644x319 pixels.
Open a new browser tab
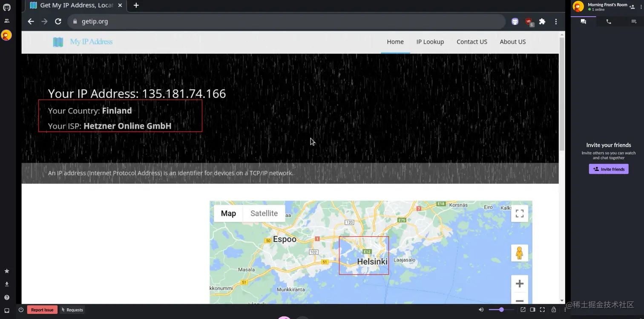point(136,6)
